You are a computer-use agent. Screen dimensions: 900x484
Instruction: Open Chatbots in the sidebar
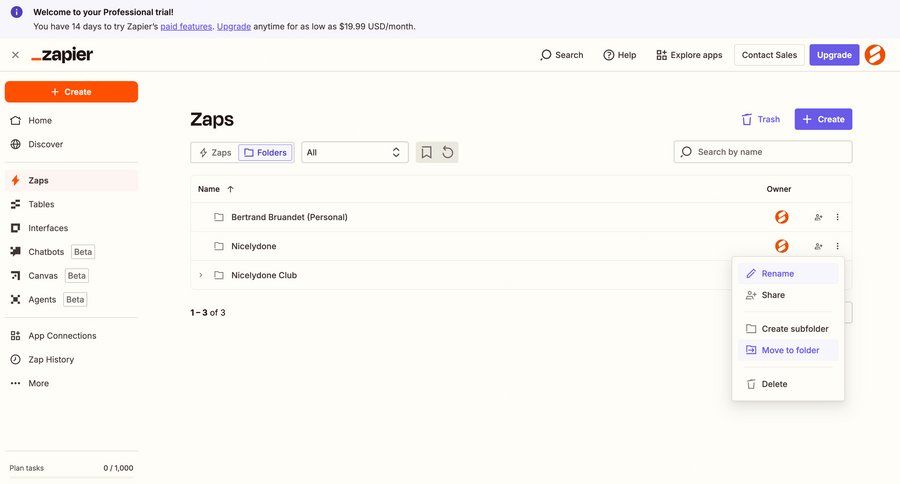71,252
